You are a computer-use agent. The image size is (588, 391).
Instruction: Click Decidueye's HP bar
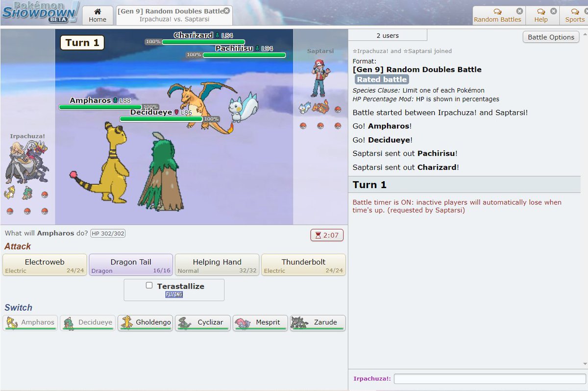[x=161, y=119]
